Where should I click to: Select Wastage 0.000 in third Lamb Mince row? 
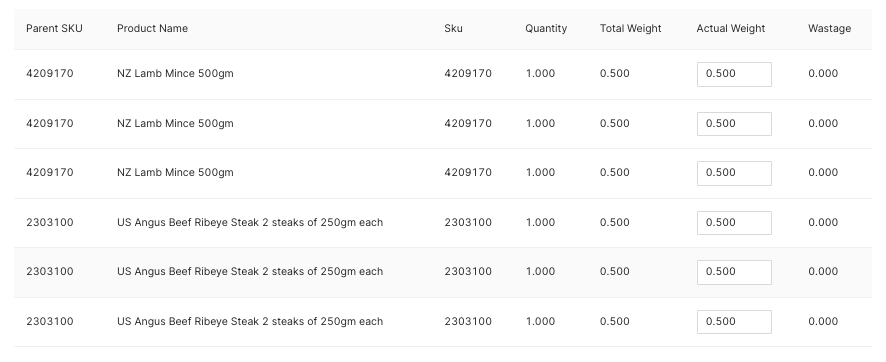[x=823, y=172]
